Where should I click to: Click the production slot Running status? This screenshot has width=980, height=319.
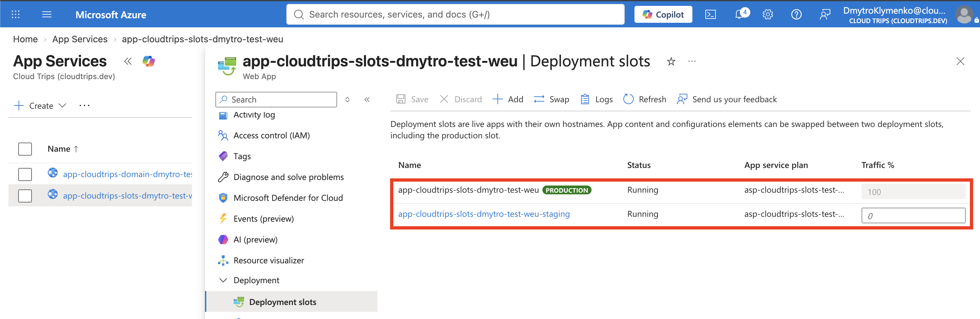coord(643,190)
